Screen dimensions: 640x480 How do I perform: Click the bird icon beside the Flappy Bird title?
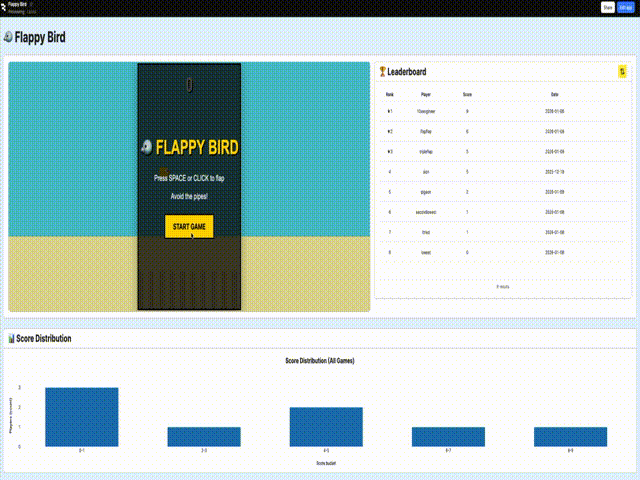(9, 37)
